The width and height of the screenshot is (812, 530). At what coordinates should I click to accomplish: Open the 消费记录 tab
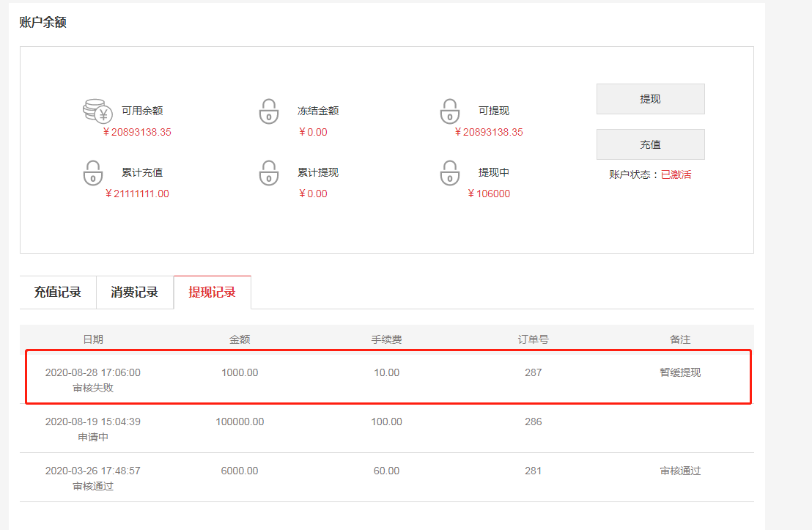pyautogui.click(x=135, y=292)
